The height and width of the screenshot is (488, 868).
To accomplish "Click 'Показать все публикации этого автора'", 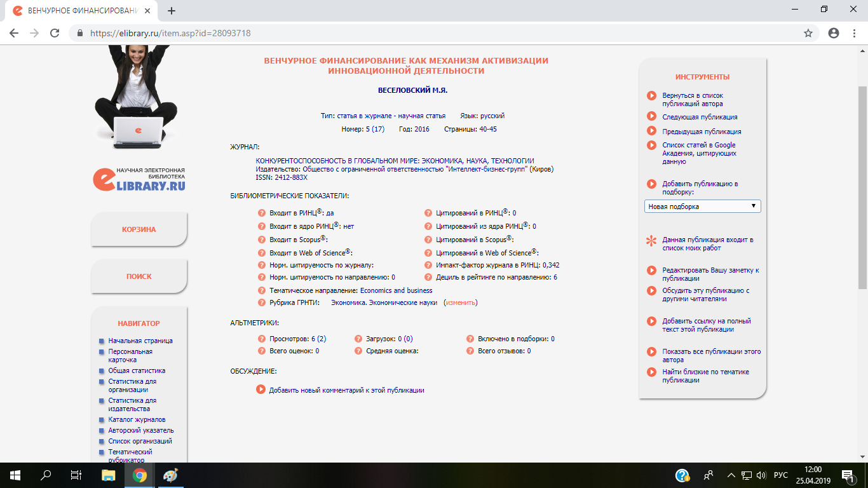I will [x=711, y=355].
